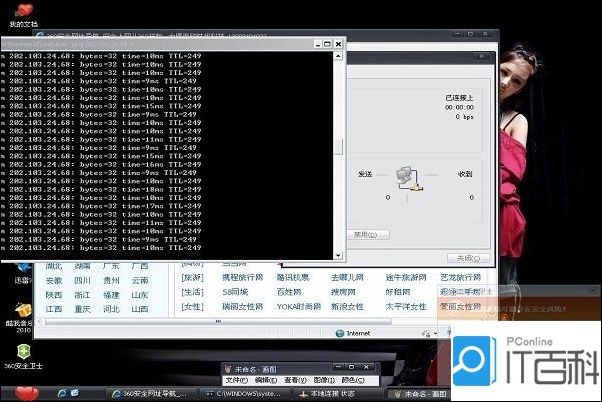Open the YOKA时尚网 link

pyautogui.click(x=299, y=306)
